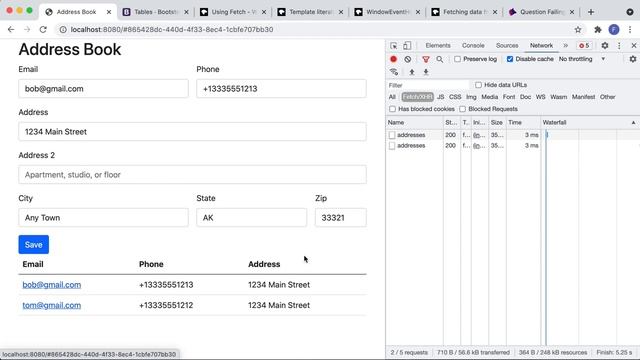Click the browser back arrow
Image resolution: width=640 pixels, height=360 pixels.
tap(11, 29)
